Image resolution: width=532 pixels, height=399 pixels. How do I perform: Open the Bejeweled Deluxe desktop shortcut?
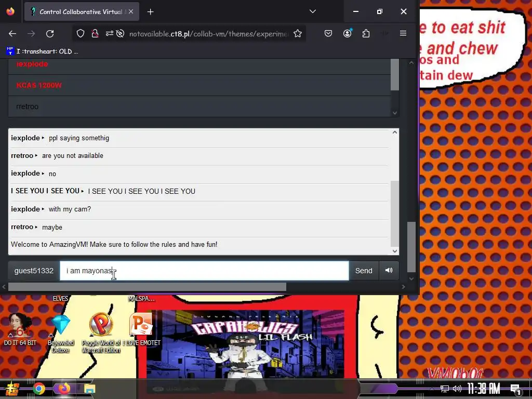pos(60,333)
